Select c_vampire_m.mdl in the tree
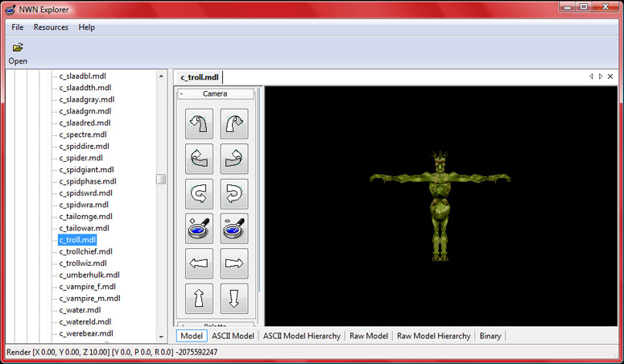The image size is (624, 364). (x=89, y=298)
